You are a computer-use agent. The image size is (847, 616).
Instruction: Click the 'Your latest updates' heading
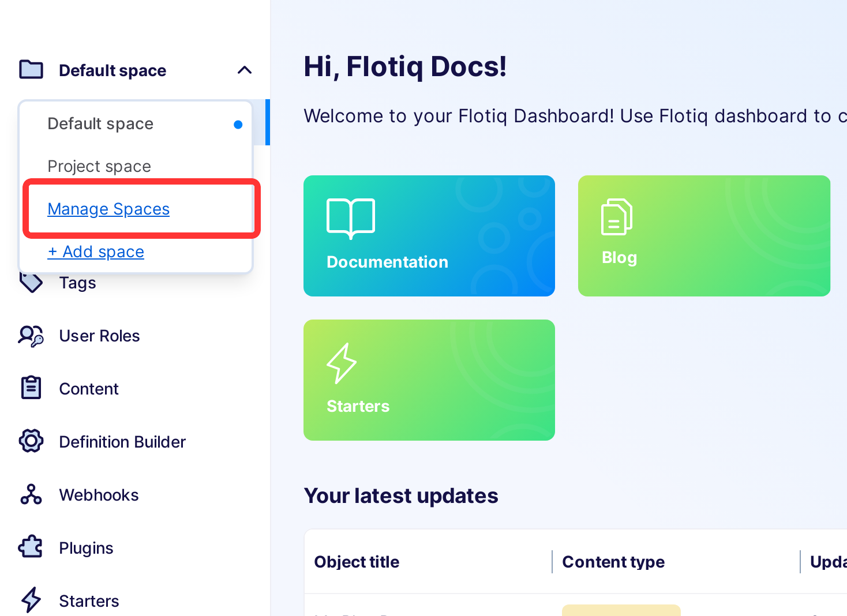coord(401,496)
